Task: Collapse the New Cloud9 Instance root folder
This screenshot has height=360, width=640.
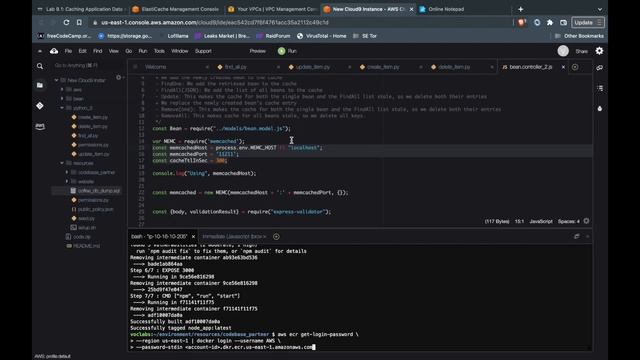Action: click(57, 80)
